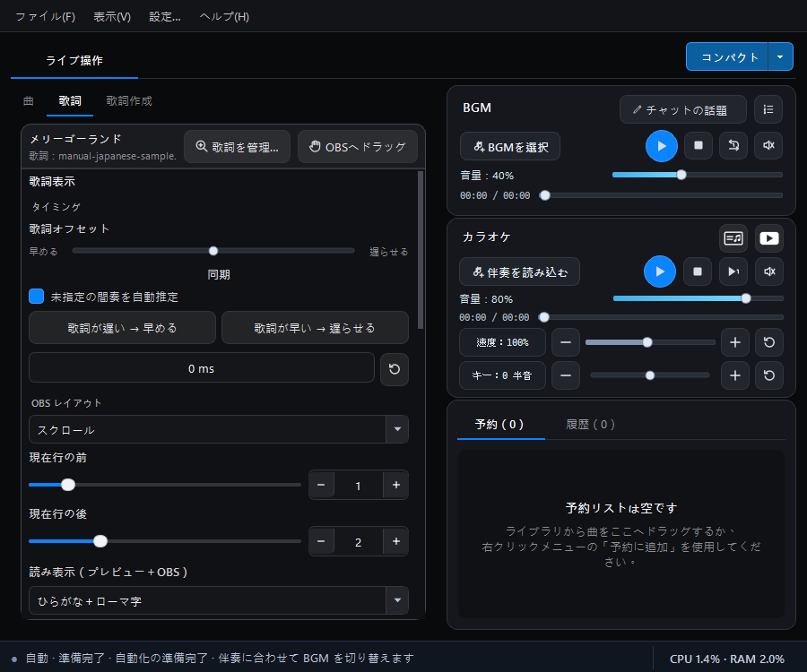Image resolution: width=807 pixels, height=672 pixels.
Task: Click the 現在行の前 slider handle
Action: (x=68, y=485)
